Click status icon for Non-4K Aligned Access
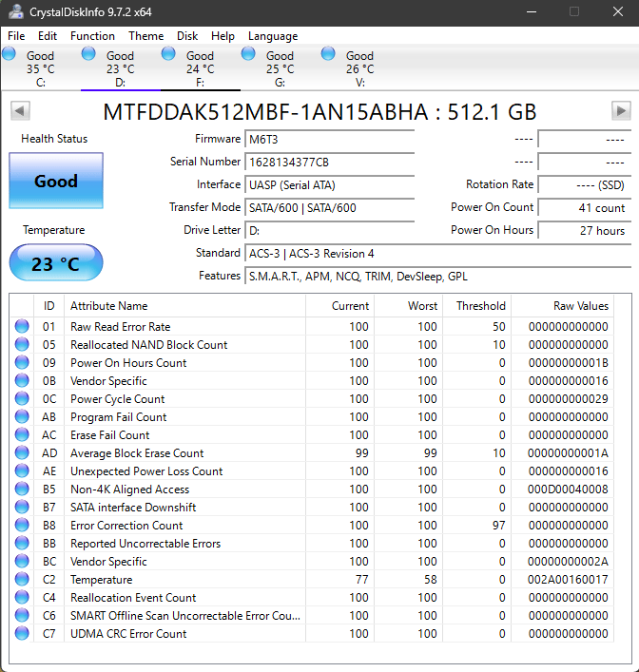The image size is (639, 672). [22, 489]
